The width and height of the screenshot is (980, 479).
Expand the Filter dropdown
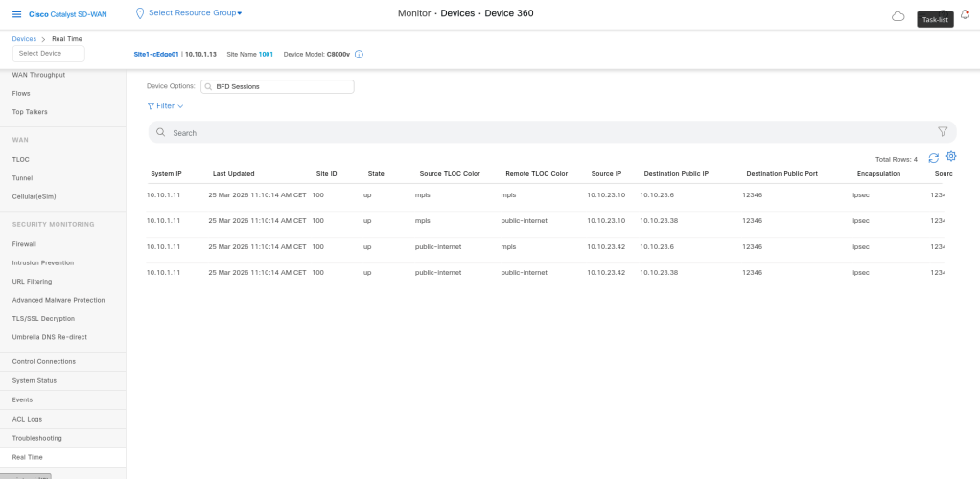164,105
